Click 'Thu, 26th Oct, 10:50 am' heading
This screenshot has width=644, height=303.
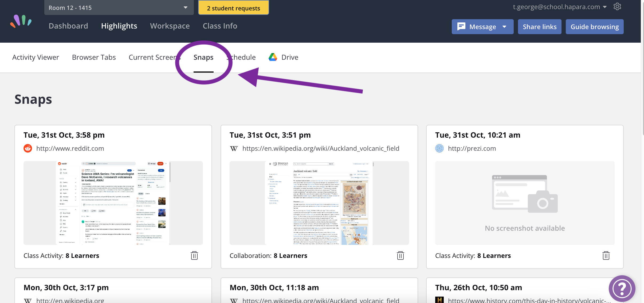tap(479, 288)
